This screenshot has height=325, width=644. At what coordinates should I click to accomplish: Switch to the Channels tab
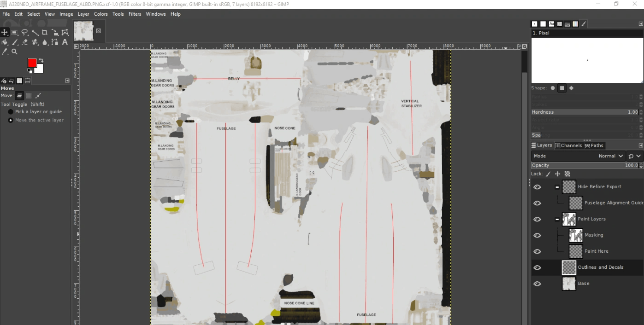[x=568, y=145]
